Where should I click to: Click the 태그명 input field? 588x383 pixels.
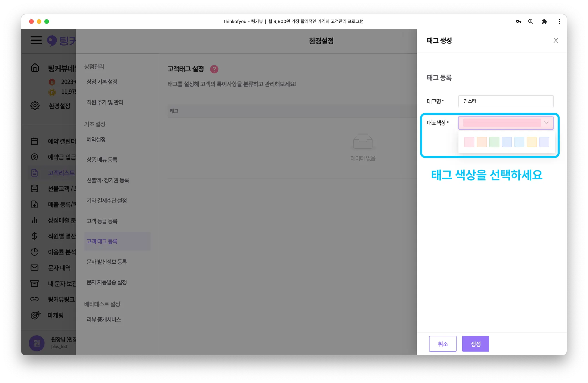pos(506,101)
